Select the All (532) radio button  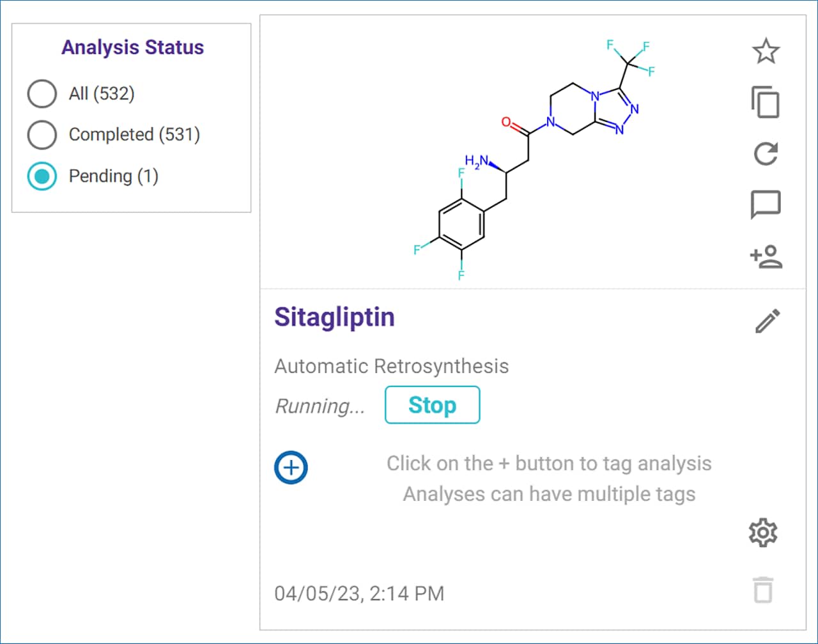pyautogui.click(x=42, y=95)
